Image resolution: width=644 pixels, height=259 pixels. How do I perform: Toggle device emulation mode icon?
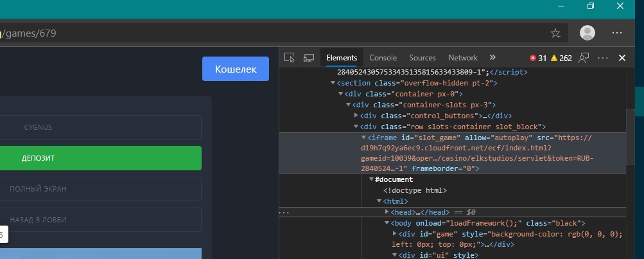tap(308, 58)
